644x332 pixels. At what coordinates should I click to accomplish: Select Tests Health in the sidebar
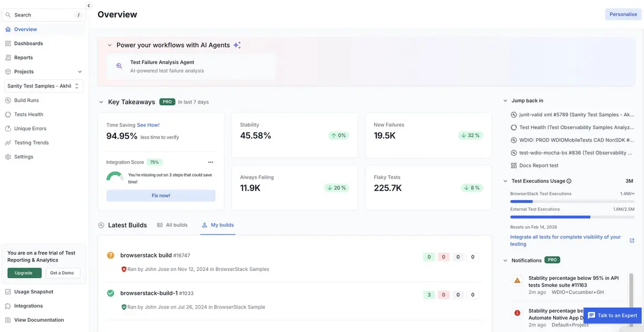(28, 114)
